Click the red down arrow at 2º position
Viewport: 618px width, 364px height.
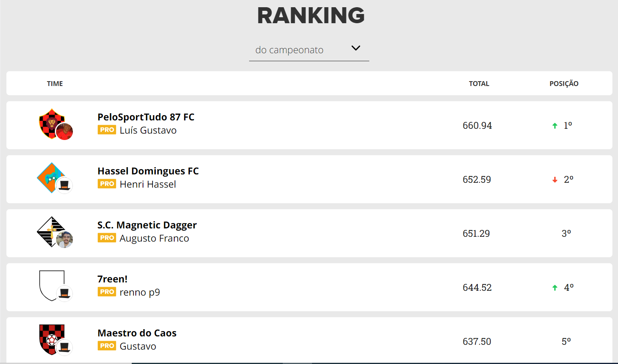(555, 180)
